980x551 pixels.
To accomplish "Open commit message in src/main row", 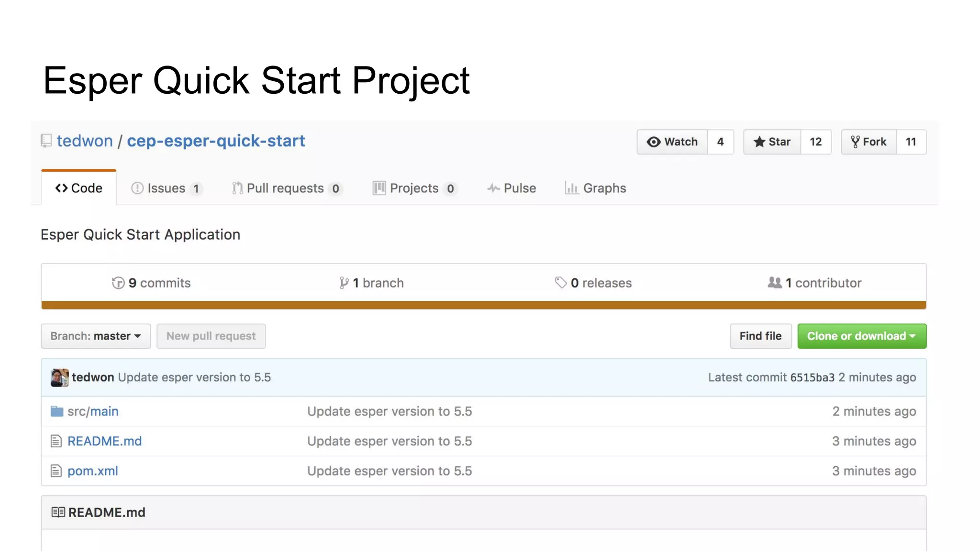I will (x=390, y=411).
